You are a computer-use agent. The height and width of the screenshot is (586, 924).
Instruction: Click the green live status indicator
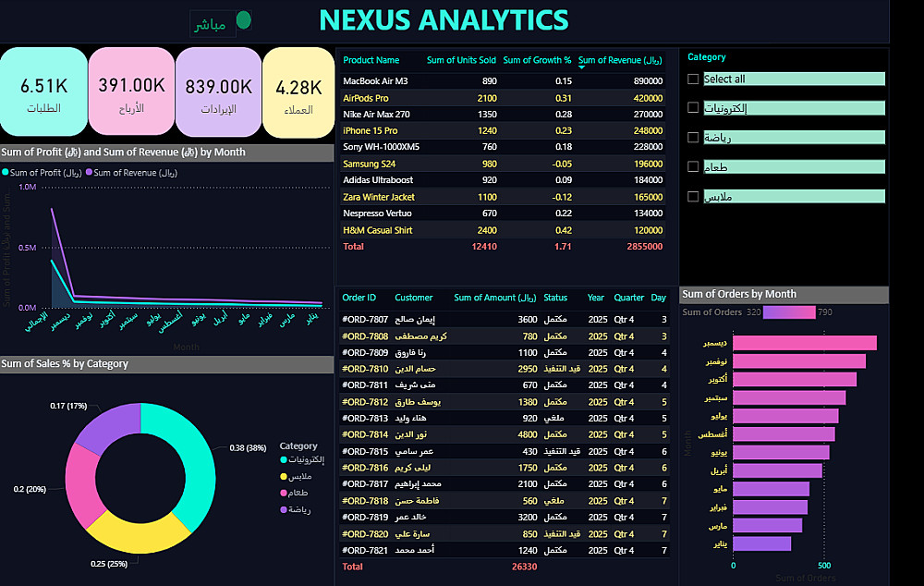pos(243,20)
